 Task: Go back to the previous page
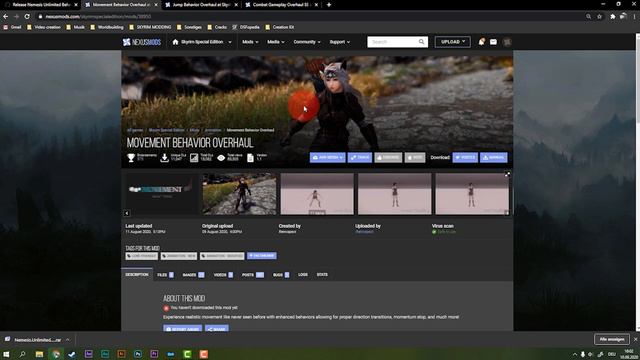point(5,16)
